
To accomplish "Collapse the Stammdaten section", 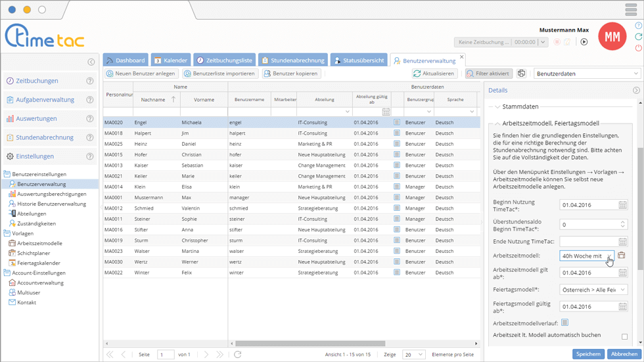I will point(497,106).
